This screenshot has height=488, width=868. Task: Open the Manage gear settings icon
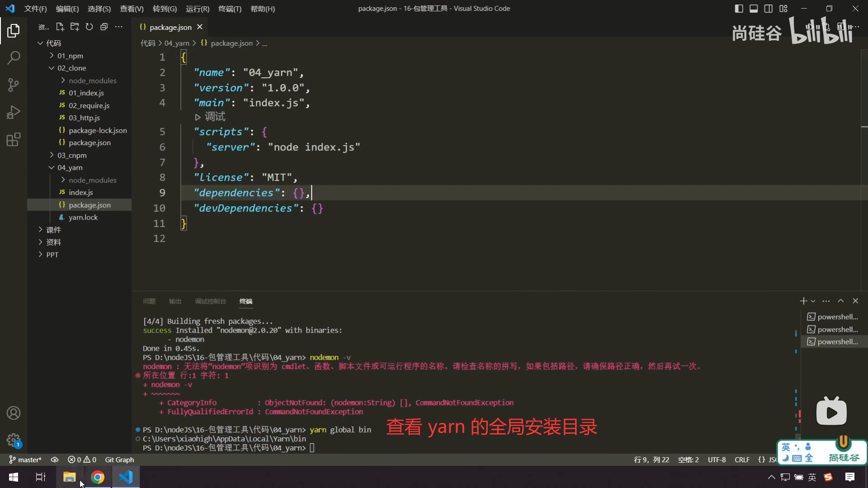(x=14, y=440)
